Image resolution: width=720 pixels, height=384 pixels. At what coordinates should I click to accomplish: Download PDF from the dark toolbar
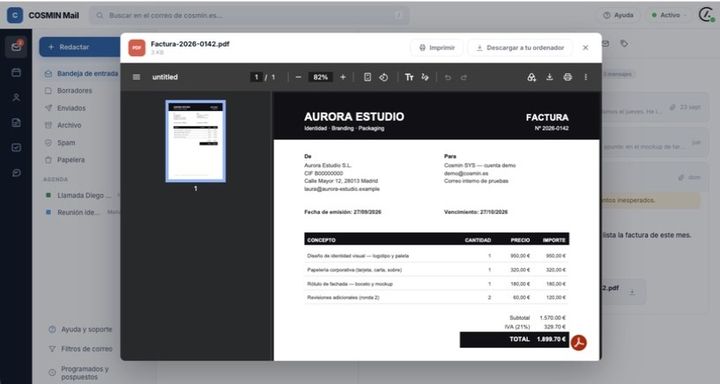tap(549, 77)
